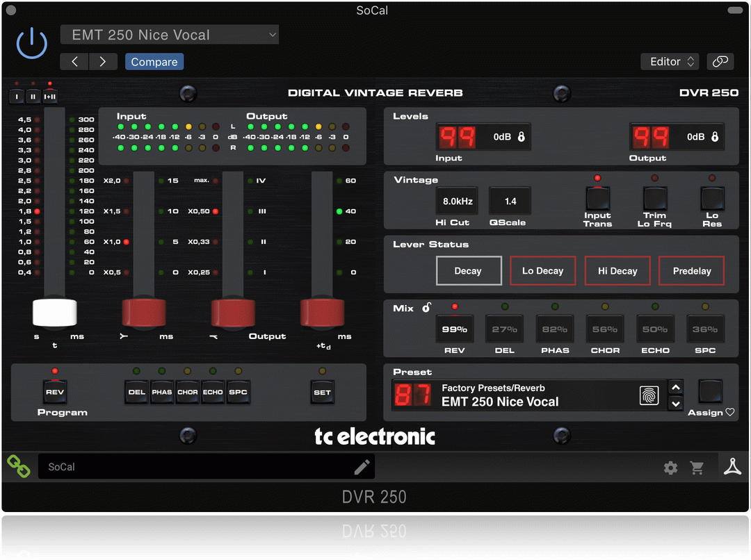This screenshot has width=751, height=560.
Task: Click the link chain icon beside Editor
Action: coord(720,62)
